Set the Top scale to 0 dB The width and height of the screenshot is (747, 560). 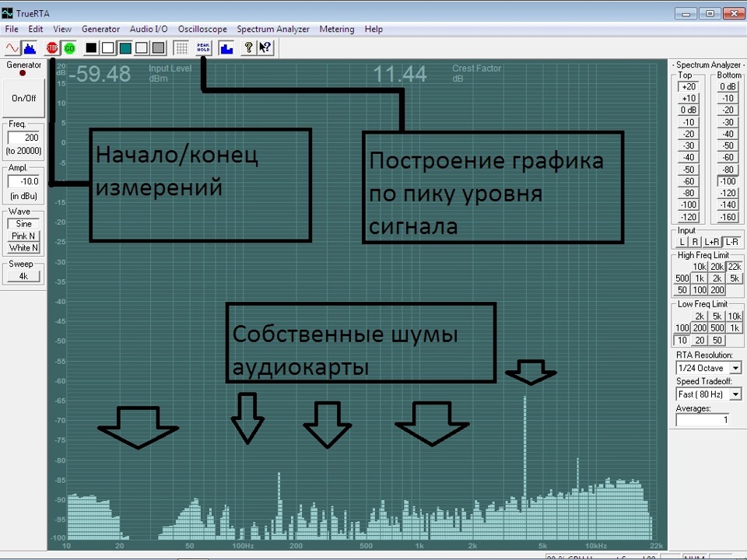tap(689, 110)
